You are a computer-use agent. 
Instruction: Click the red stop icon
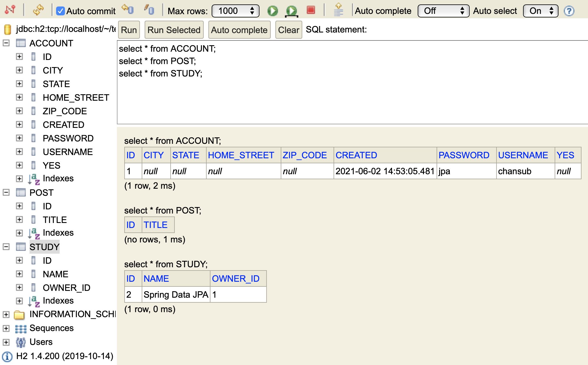click(x=311, y=10)
